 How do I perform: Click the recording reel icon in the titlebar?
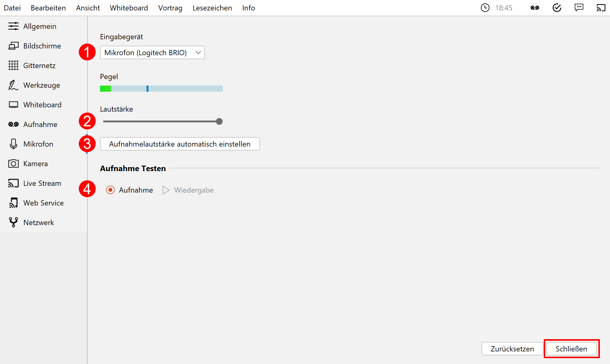[x=535, y=8]
